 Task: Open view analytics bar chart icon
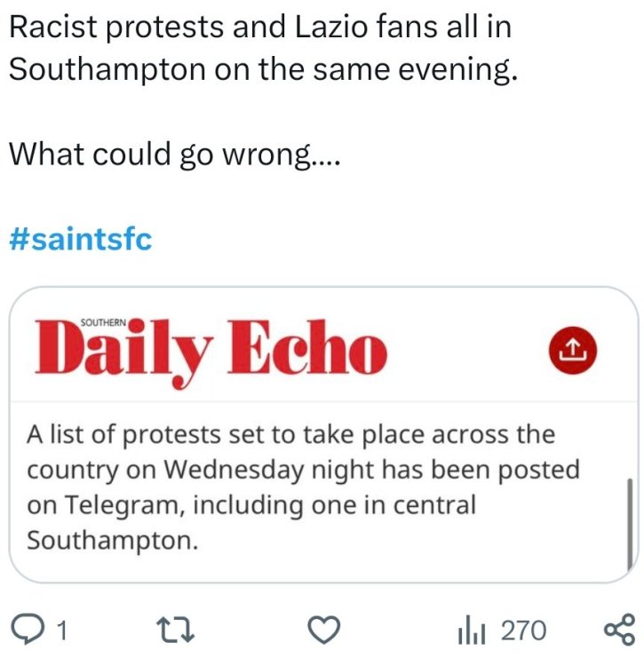coord(471,630)
